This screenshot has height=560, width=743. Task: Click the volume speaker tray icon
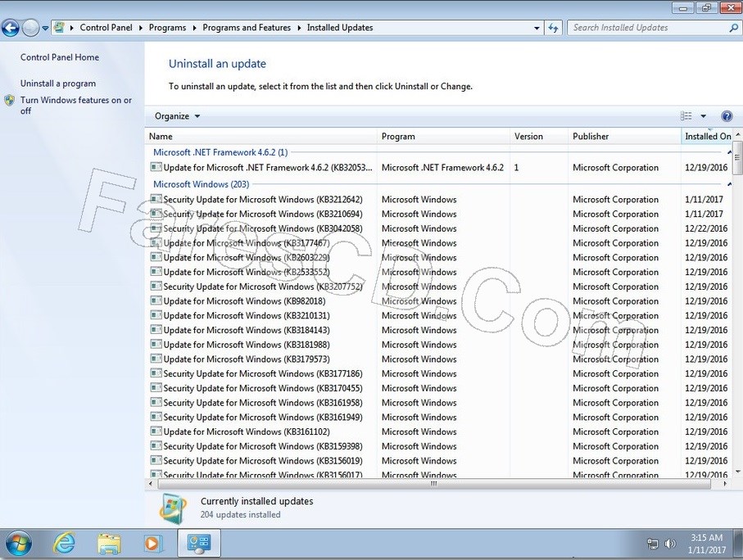click(x=670, y=544)
